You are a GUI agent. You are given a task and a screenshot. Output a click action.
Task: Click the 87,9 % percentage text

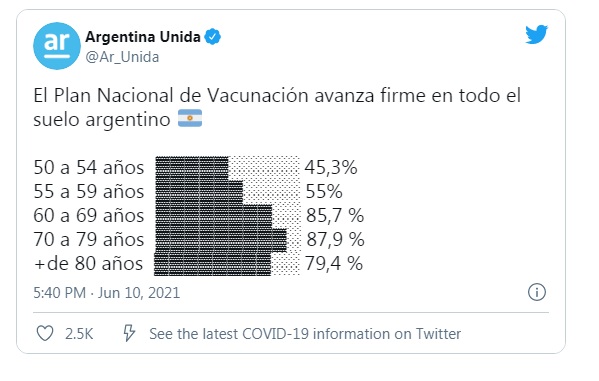(x=335, y=240)
